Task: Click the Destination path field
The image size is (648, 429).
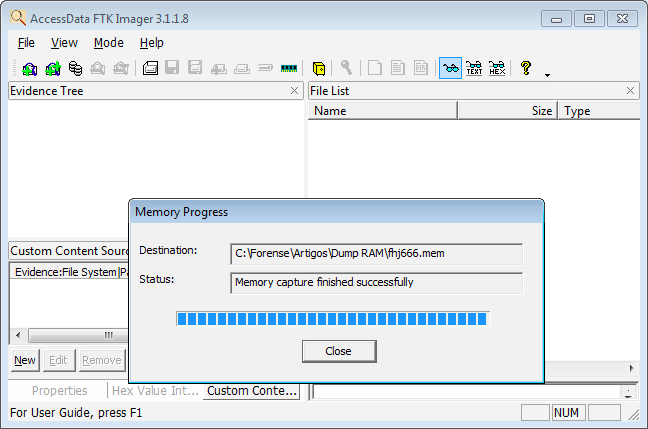Action: point(376,254)
